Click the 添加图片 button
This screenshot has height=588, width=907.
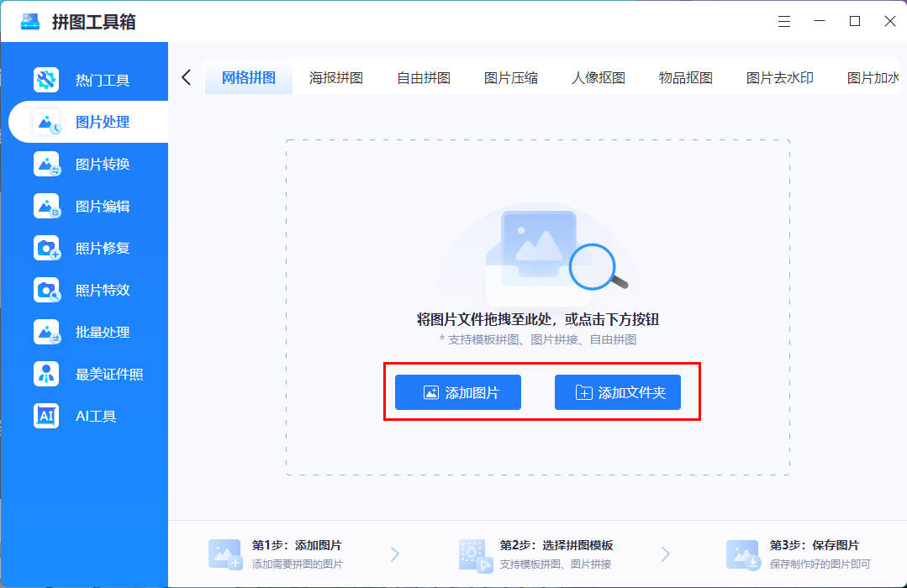[457, 391]
